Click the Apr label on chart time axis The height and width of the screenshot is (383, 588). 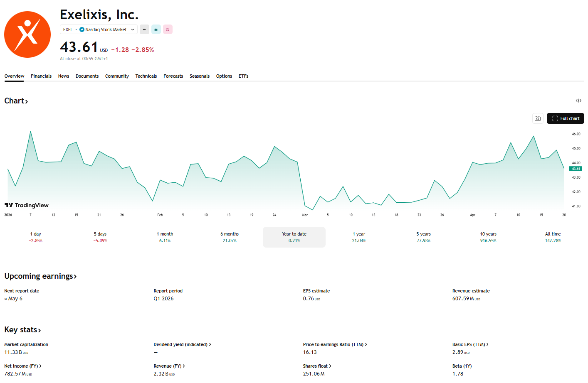pyautogui.click(x=472, y=215)
